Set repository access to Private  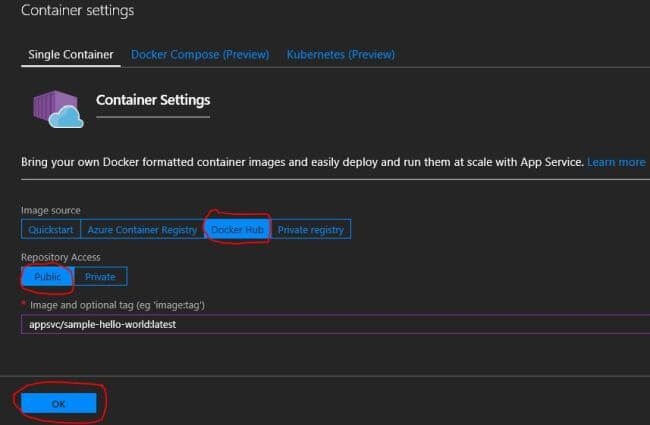(x=100, y=276)
